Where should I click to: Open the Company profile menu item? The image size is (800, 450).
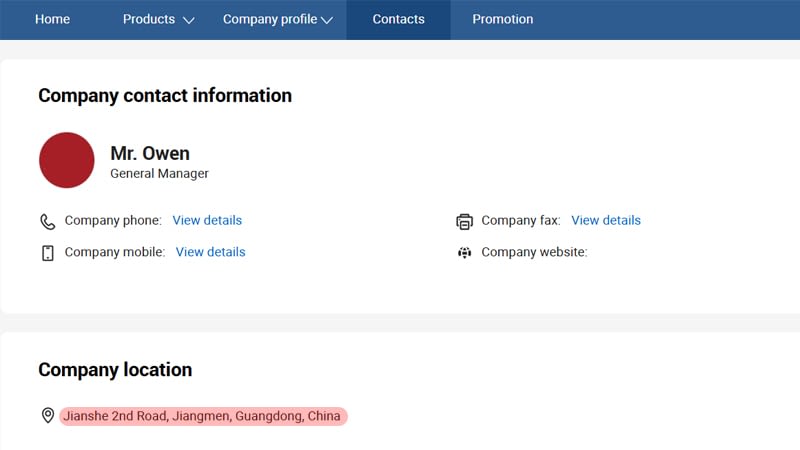click(269, 19)
